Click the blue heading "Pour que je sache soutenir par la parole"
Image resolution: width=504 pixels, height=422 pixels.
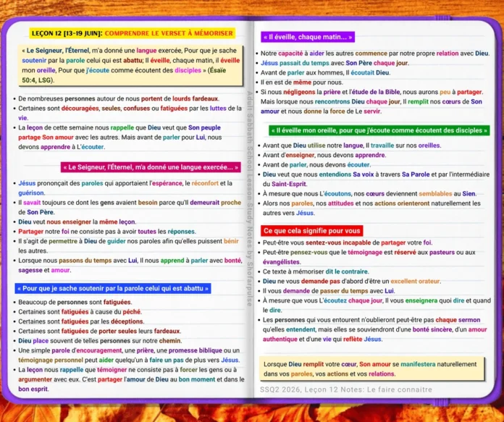click(x=113, y=288)
